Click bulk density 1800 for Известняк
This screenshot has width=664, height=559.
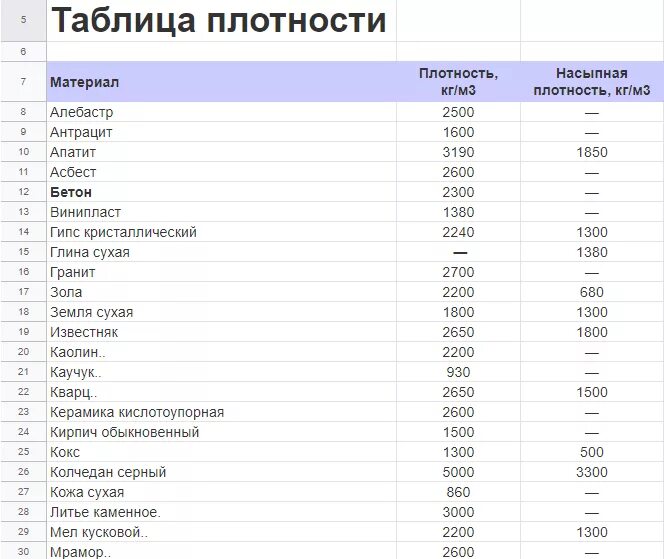point(592,332)
